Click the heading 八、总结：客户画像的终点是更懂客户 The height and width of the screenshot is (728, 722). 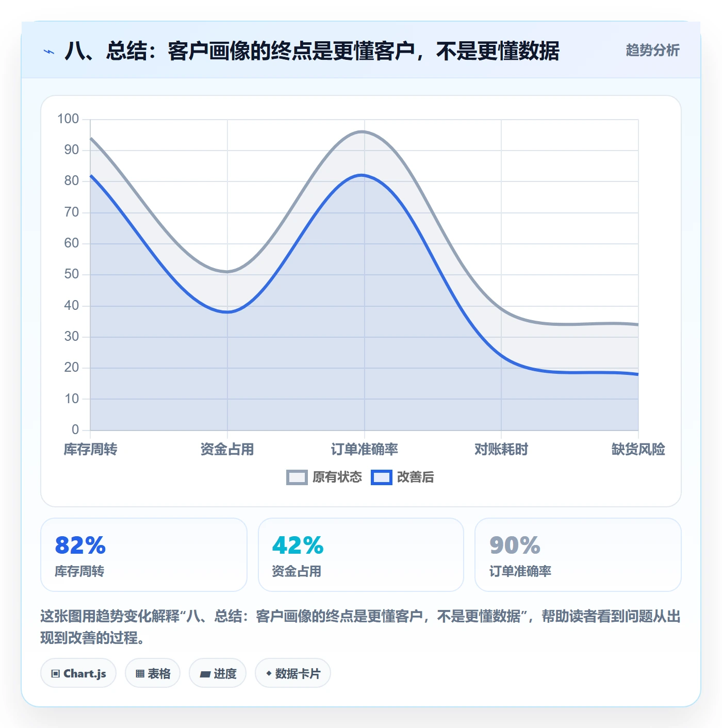point(312,51)
